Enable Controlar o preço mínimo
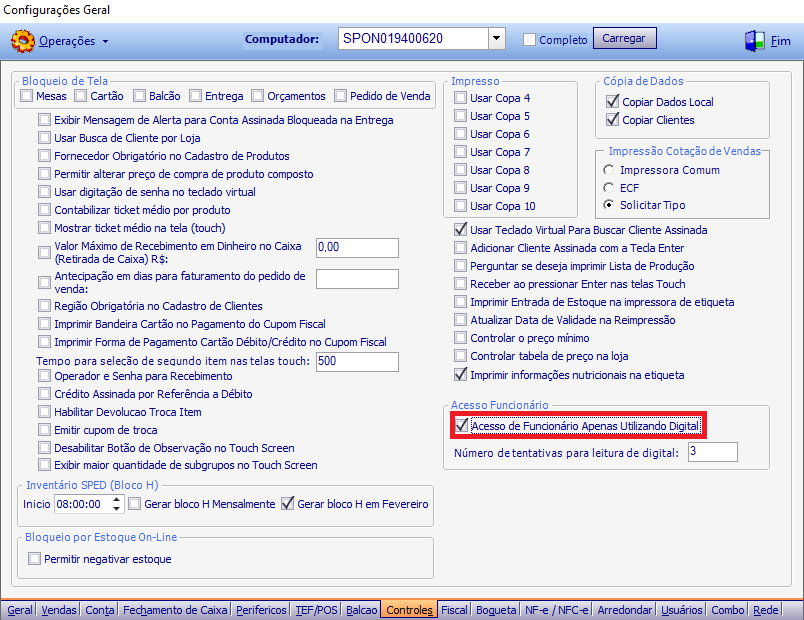The width and height of the screenshot is (804, 620). point(460,338)
